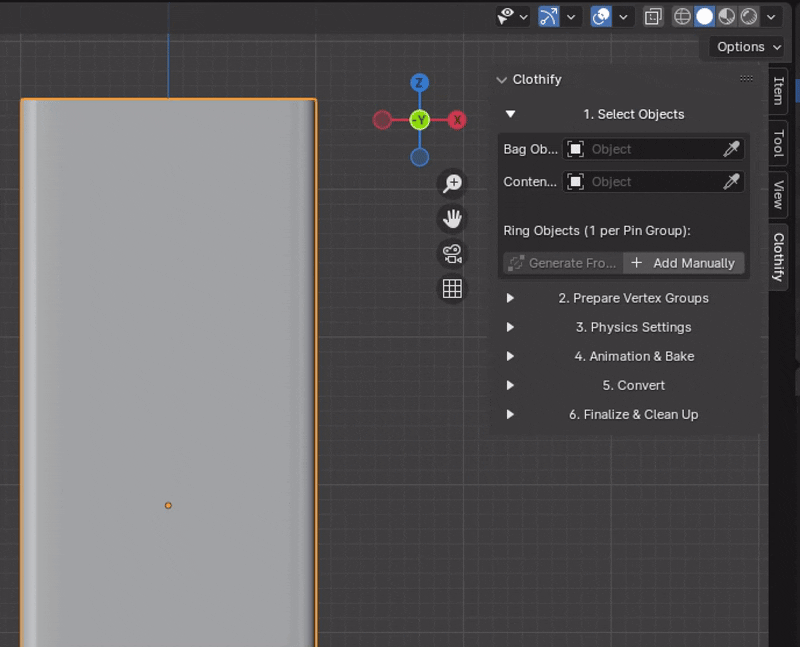Switch to the Tool sidebar tab
This screenshot has height=647, width=800.
[778, 143]
